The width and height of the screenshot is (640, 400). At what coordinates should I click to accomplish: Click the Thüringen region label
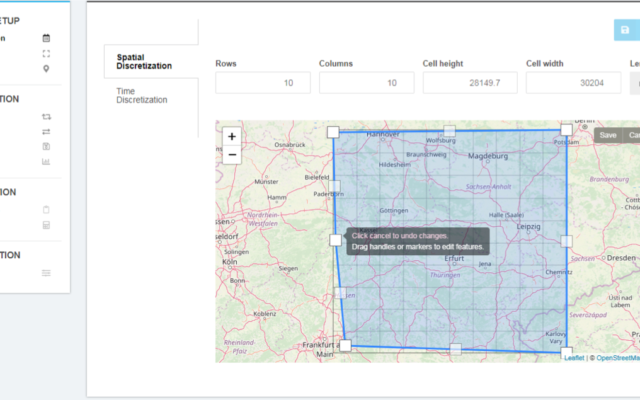tap(445, 275)
